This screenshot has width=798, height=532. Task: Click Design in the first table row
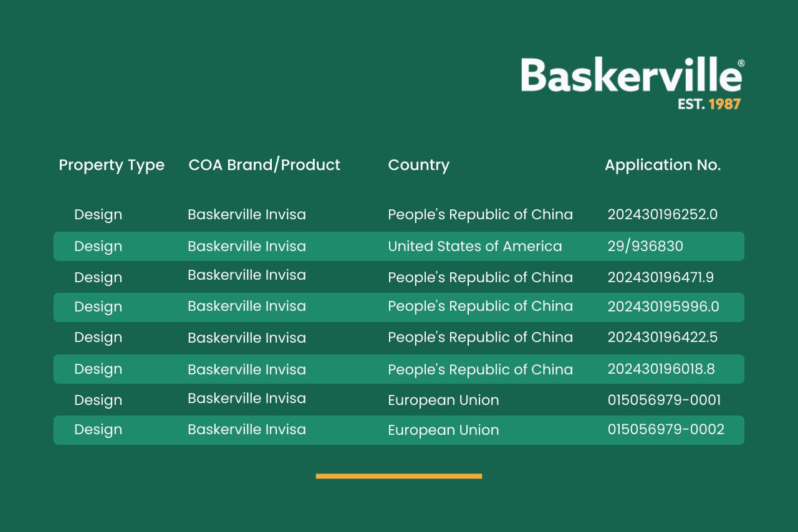[98, 214]
